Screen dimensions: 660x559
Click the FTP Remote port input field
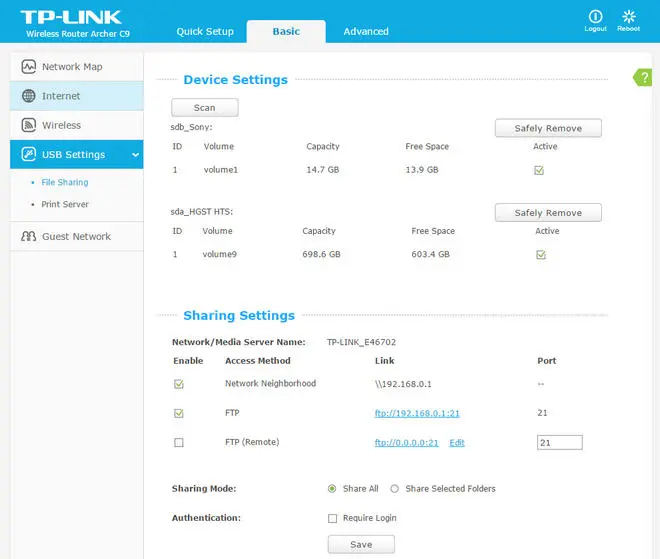[559, 442]
